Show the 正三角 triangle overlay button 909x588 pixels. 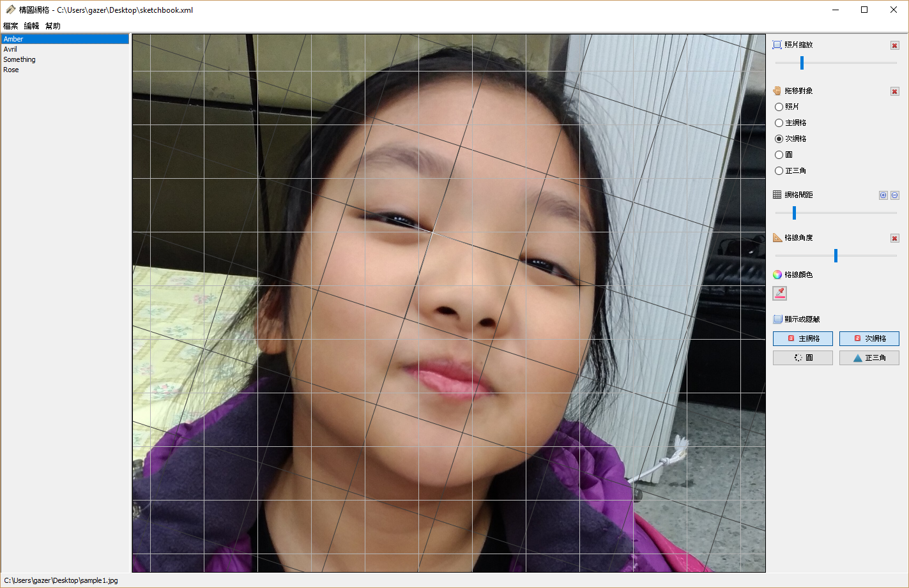[869, 358]
